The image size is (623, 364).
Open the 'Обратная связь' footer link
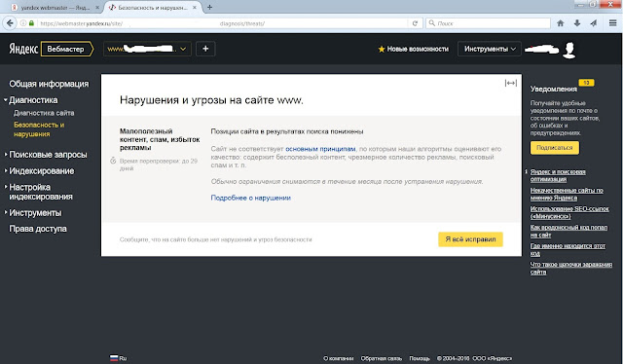[x=381, y=358]
